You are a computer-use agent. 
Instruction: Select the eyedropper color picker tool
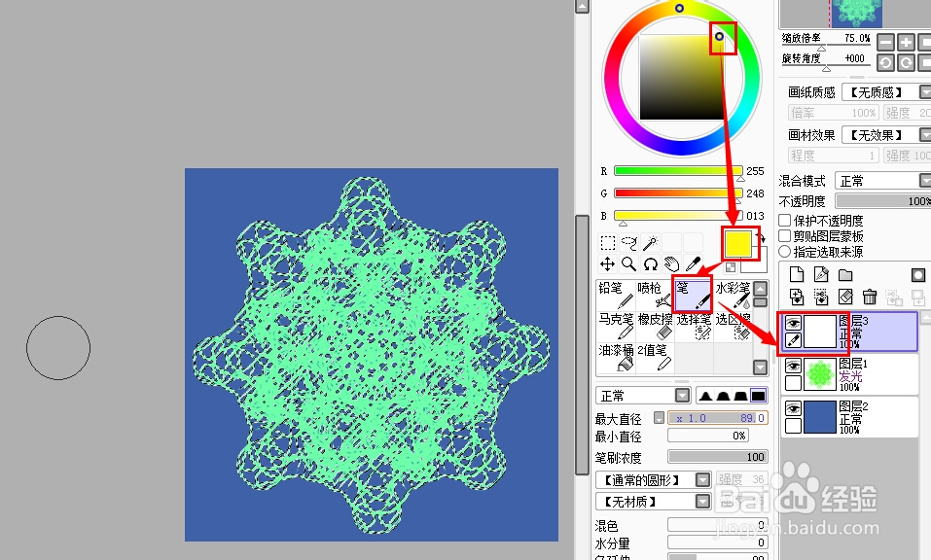pos(693,264)
